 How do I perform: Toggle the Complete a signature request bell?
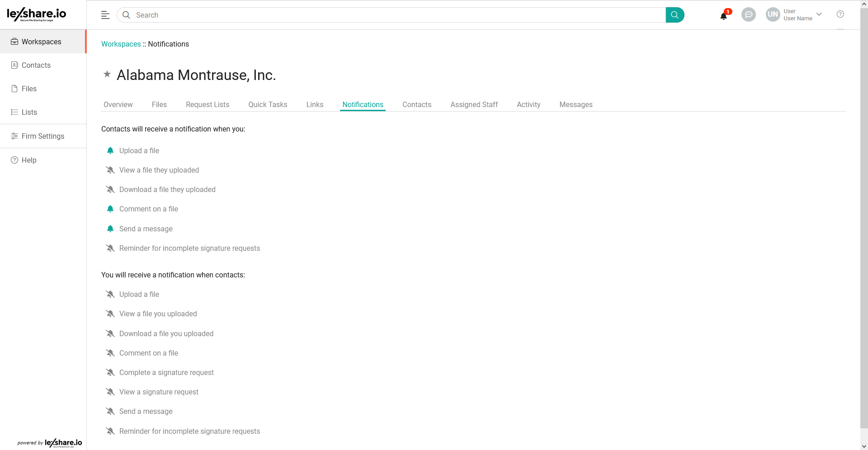point(110,373)
